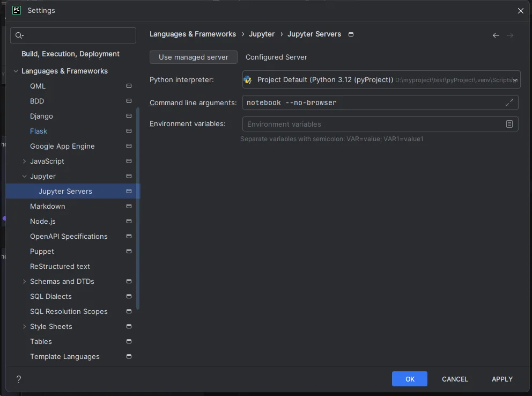Viewport: 532px width, 396px height.
Task: Click Jupyter in the breadcrumb path
Action: point(262,34)
